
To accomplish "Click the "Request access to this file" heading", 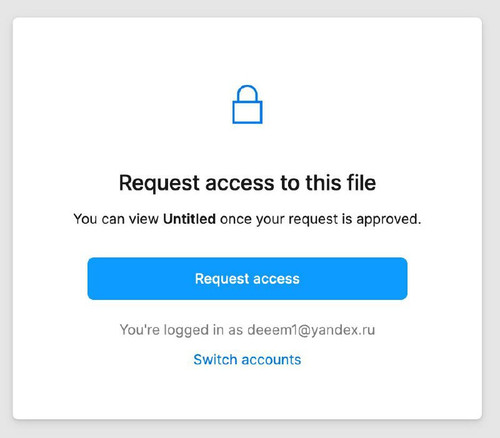I will [x=247, y=183].
